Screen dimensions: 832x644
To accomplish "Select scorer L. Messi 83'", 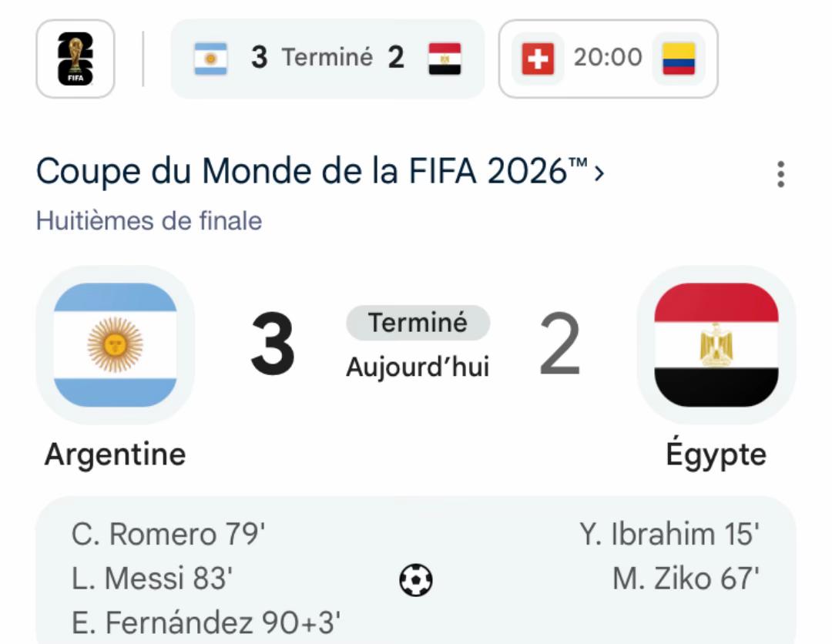I will pos(152,578).
